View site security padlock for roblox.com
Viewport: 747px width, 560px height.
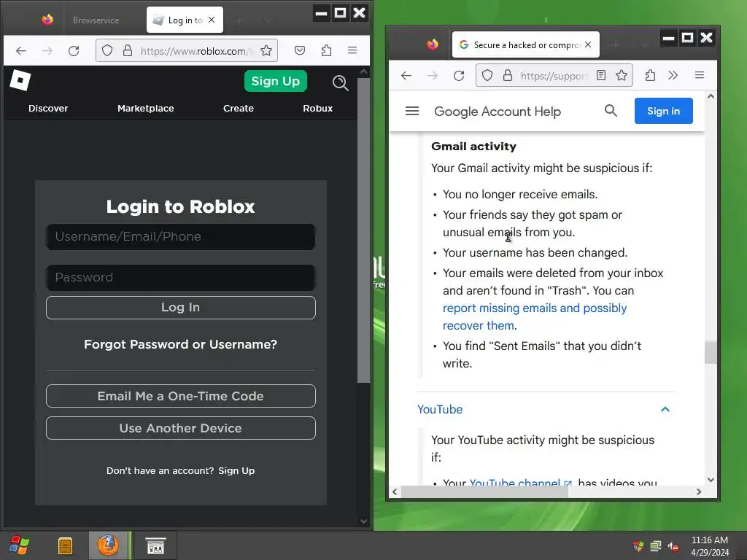pos(127,50)
